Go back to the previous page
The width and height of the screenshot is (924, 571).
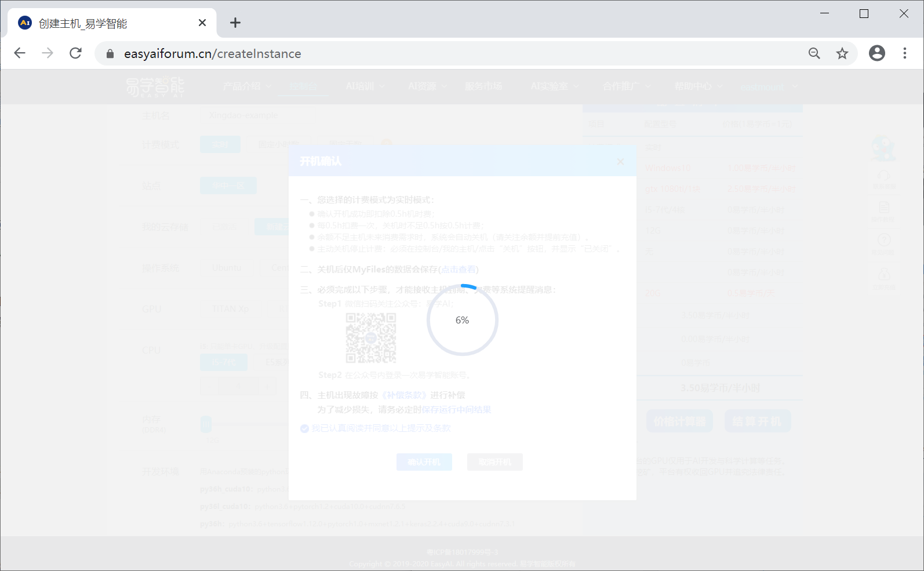(x=20, y=53)
